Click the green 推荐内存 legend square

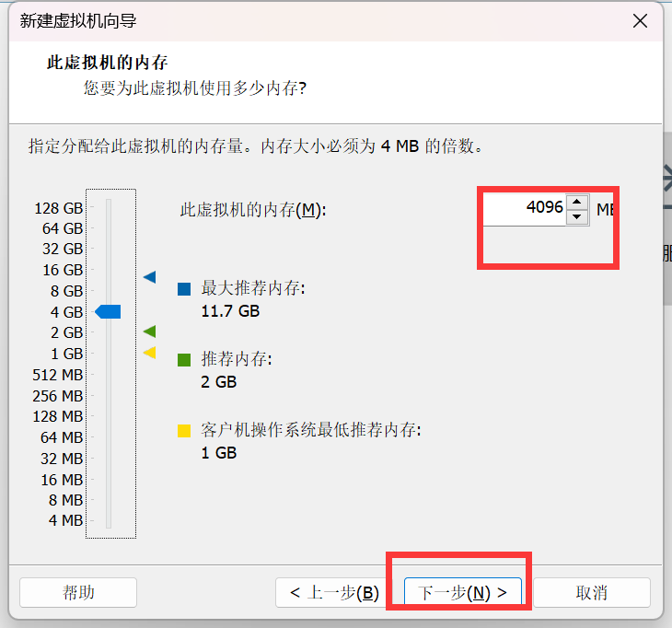[x=184, y=360]
